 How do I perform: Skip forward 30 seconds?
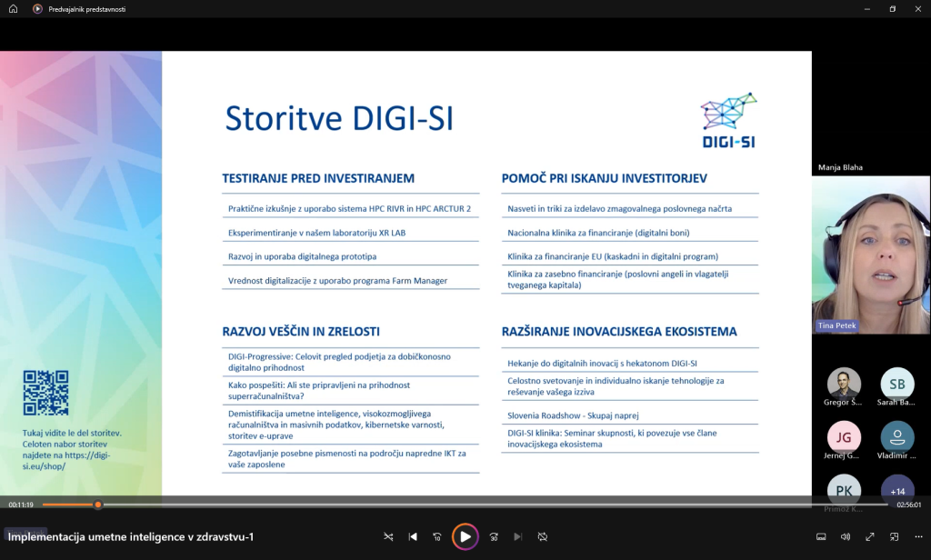tap(494, 537)
